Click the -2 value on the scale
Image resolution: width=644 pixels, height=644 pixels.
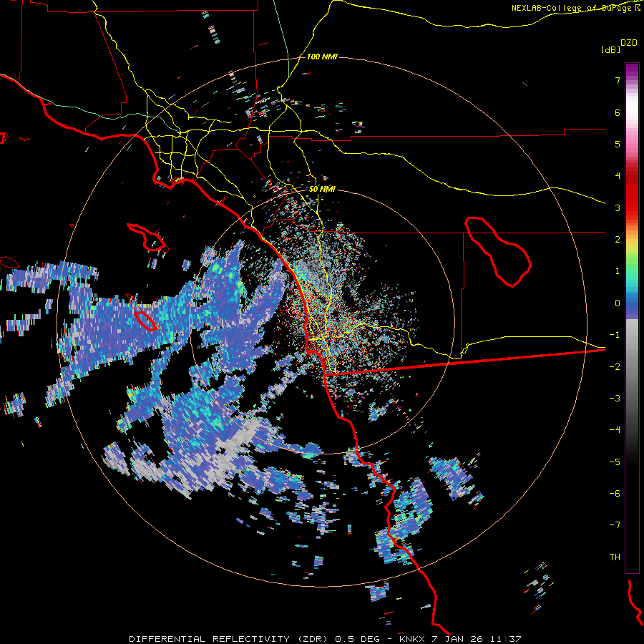coord(615,367)
